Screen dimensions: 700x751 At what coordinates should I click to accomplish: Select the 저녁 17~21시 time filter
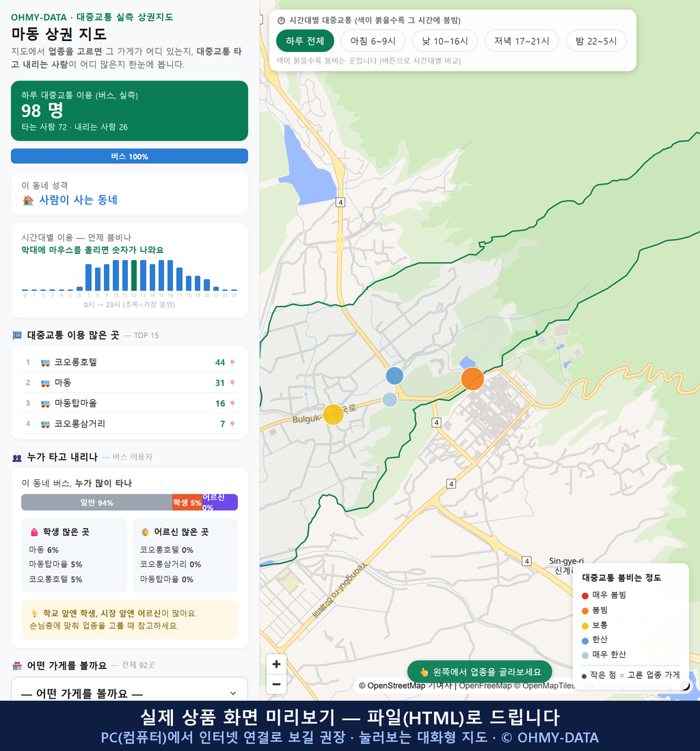(522, 41)
